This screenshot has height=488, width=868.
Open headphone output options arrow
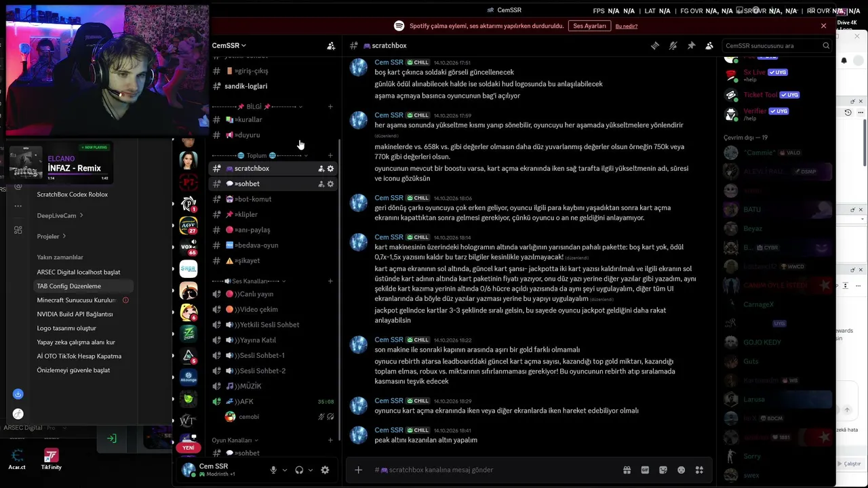click(x=311, y=470)
